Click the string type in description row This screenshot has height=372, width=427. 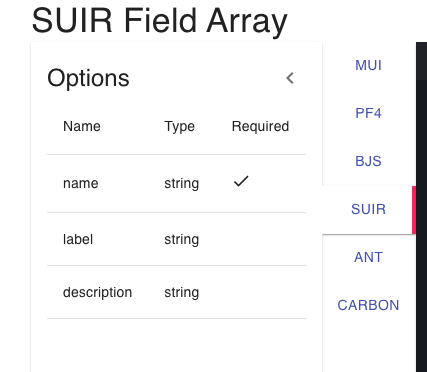[x=182, y=293]
